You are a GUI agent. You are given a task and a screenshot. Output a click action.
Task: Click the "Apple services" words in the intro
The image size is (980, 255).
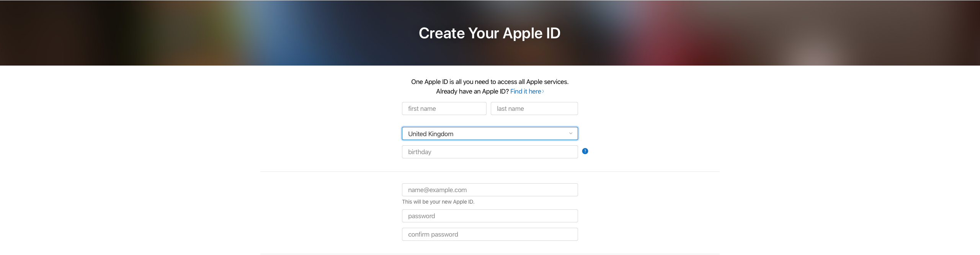click(x=547, y=82)
